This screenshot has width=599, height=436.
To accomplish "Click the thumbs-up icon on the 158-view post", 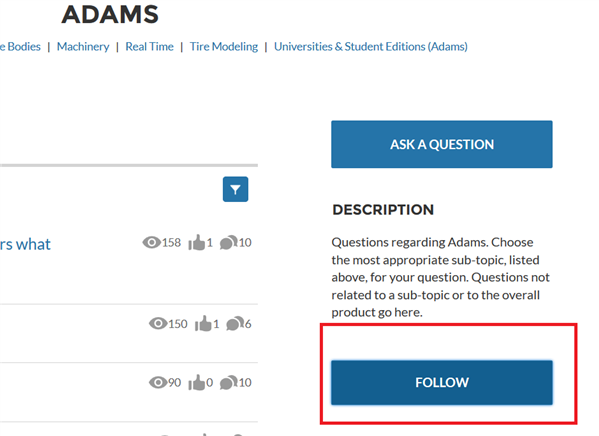I will 197,242.
